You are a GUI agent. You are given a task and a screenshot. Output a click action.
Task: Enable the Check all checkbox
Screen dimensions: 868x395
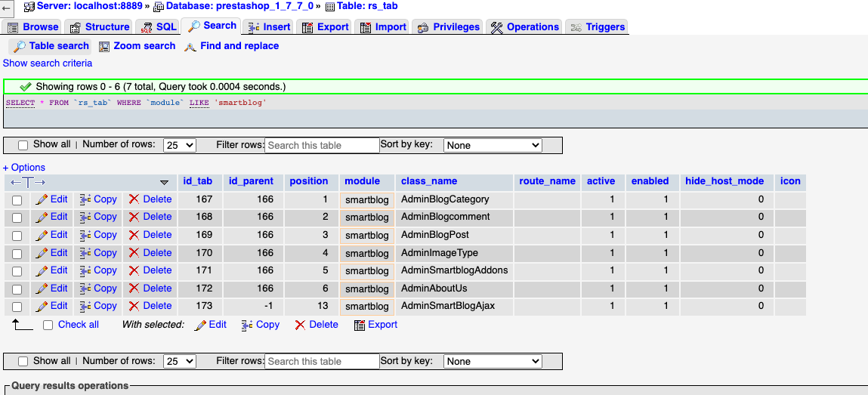(48, 326)
